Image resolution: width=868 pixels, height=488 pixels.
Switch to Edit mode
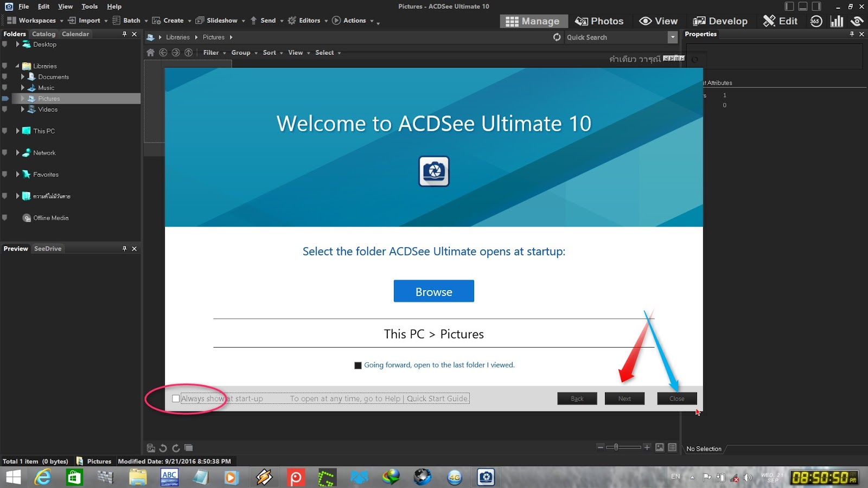coord(780,21)
